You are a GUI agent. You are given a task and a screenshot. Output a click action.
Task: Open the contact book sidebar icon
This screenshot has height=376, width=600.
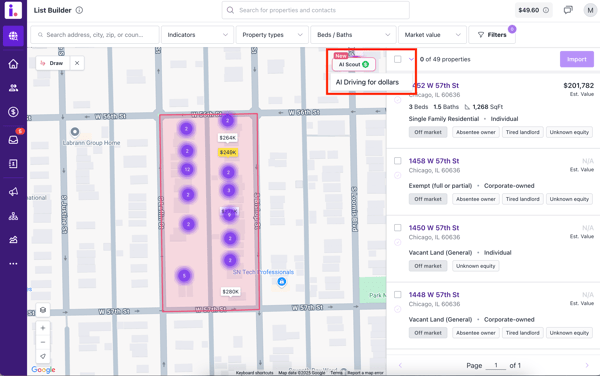tap(13, 164)
